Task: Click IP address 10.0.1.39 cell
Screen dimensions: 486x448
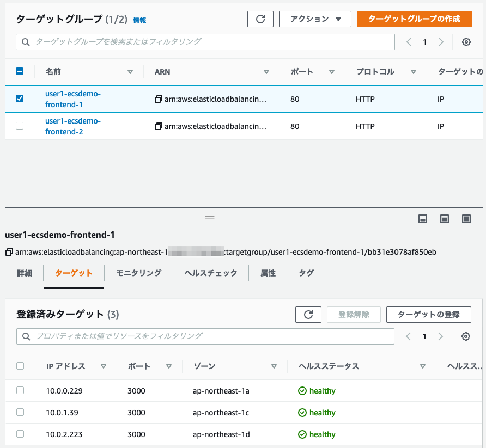Action: [x=62, y=413]
